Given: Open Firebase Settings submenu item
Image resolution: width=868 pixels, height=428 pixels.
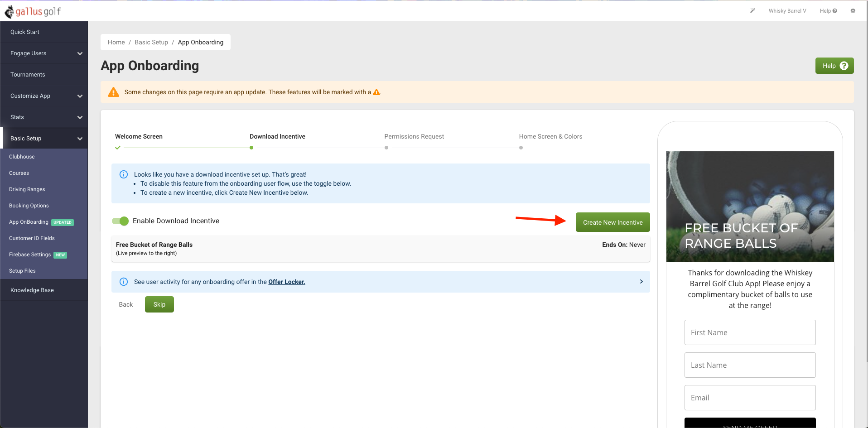Looking at the screenshot, I should (x=44, y=255).
